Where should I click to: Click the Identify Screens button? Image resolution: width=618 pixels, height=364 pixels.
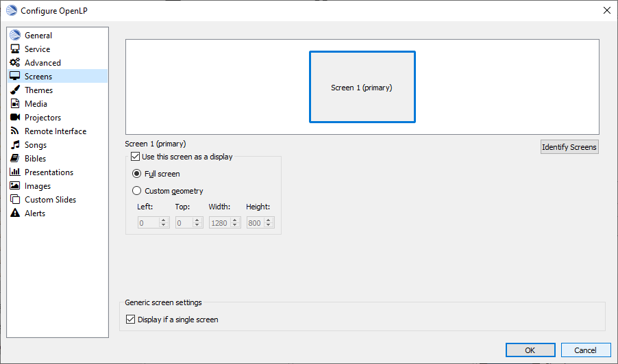point(569,147)
